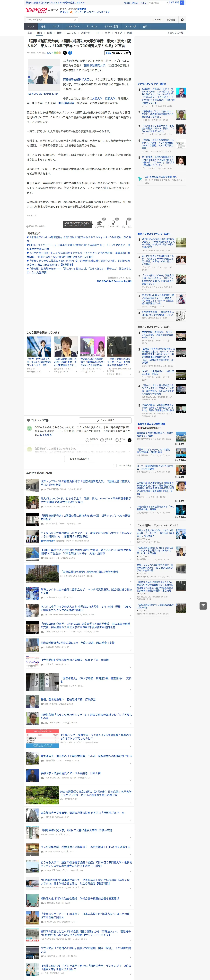
Task: Toggle the コメント非表示 checkbox
Action: pos(115,465)
